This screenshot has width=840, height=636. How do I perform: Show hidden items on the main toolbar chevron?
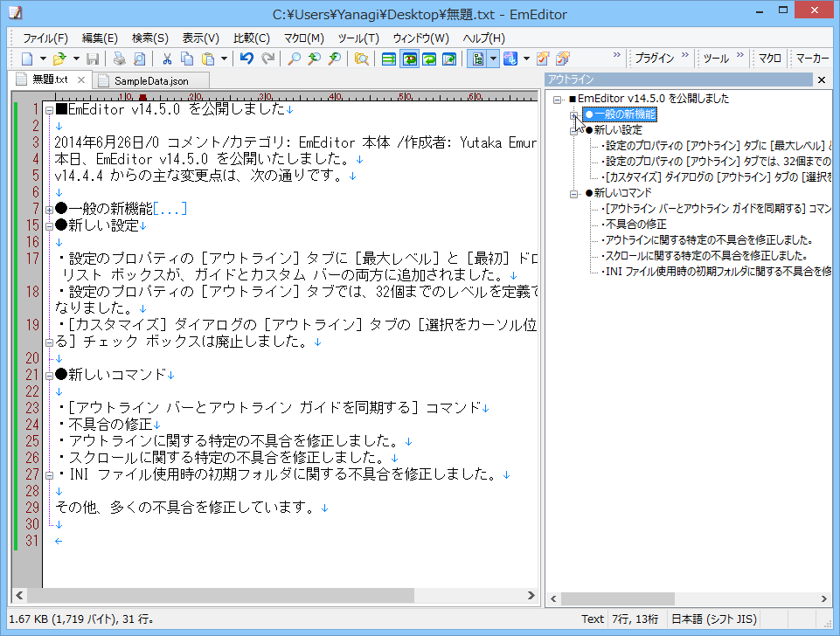point(616,55)
